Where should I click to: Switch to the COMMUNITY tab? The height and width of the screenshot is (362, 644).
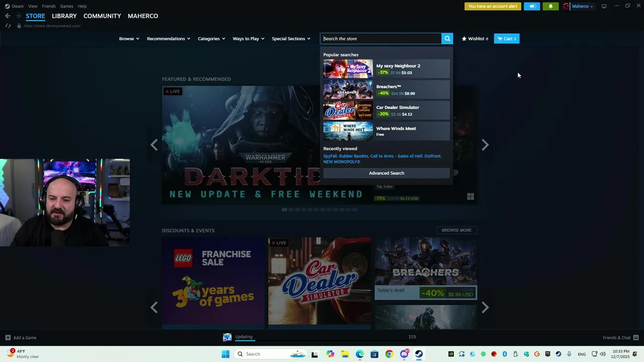pyautogui.click(x=102, y=16)
